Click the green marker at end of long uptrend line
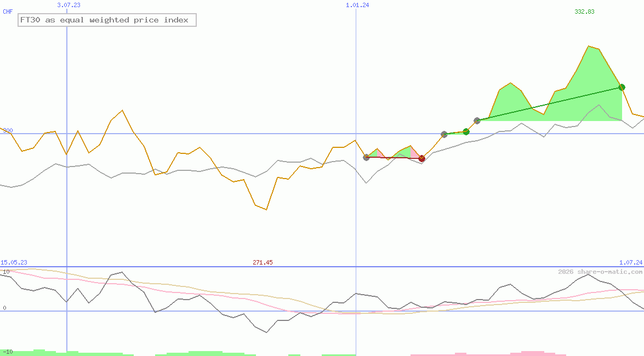Viewport: 644px width, 356px height. (622, 87)
